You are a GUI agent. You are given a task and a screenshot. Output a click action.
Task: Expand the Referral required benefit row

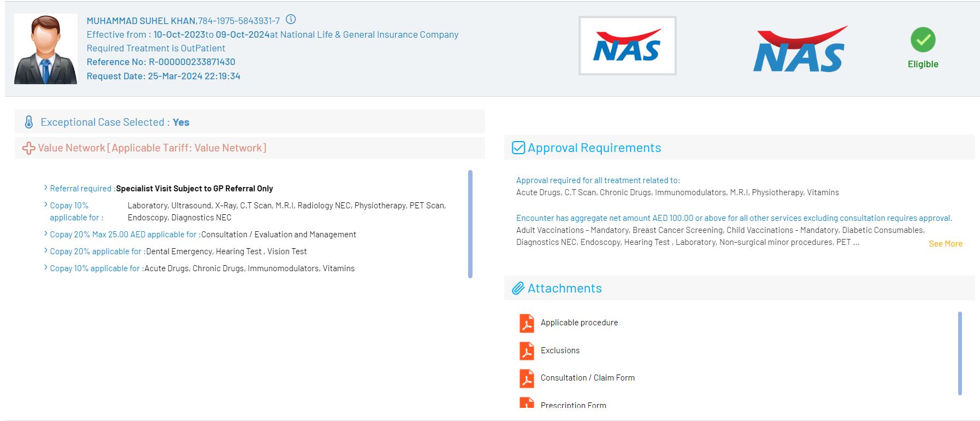(x=46, y=188)
